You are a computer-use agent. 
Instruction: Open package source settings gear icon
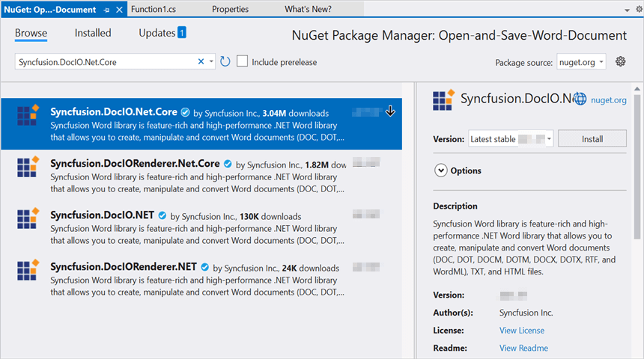tap(620, 61)
